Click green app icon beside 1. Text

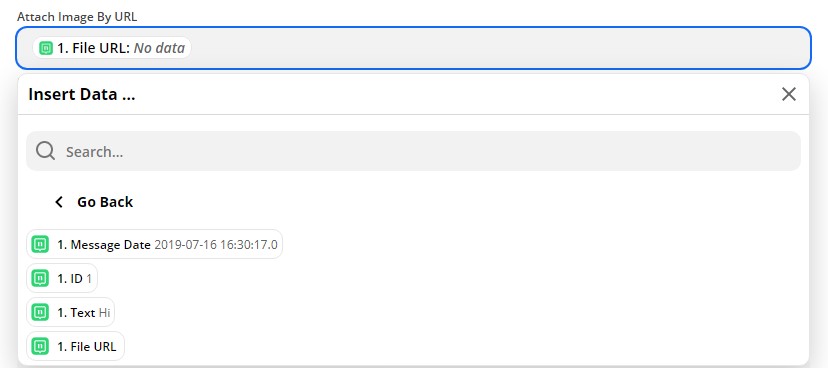click(x=40, y=312)
